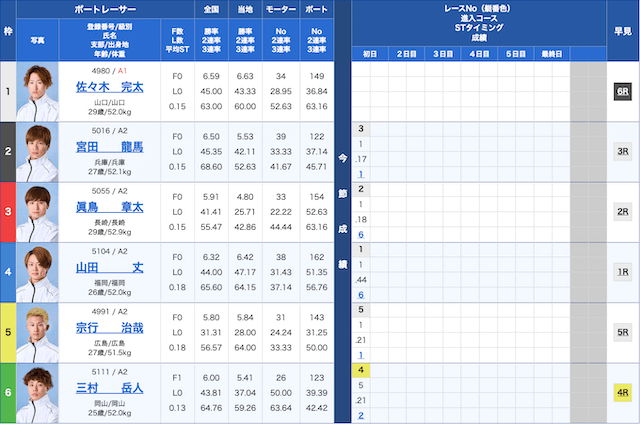Select the 山田 丈 name link
Screen dimensions: 640x424
pyautogui.click(x=110, y=267)
